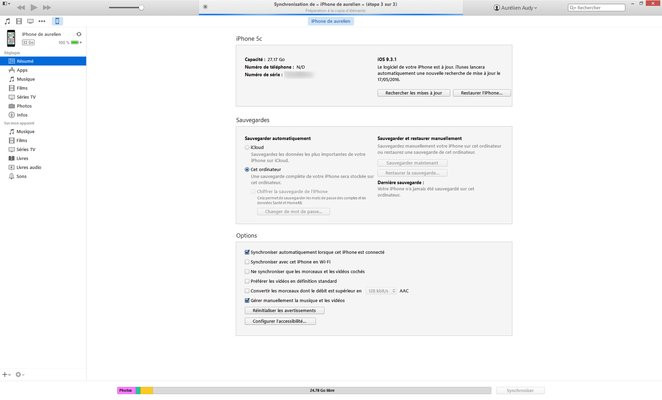The width and height of the screenshot is (662, 400).
Task: Enable Convertir les morceaux dont le débit checkbox
Action: click(247, 291)
